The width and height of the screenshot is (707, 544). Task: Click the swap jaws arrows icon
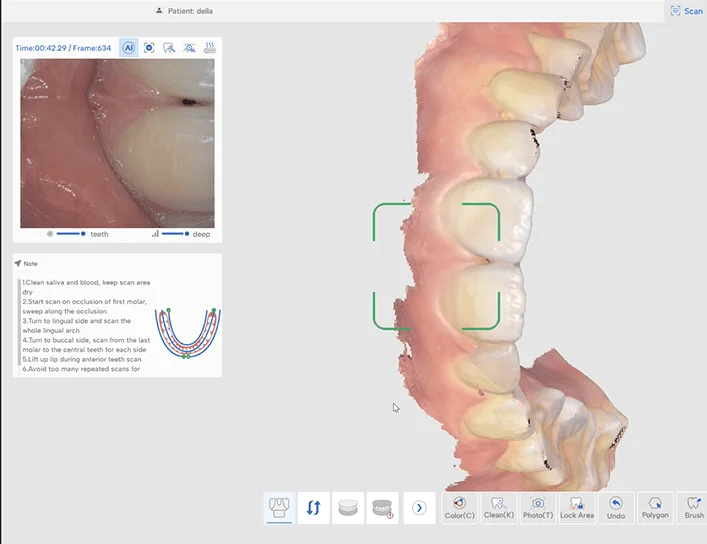tap(314, 508)
